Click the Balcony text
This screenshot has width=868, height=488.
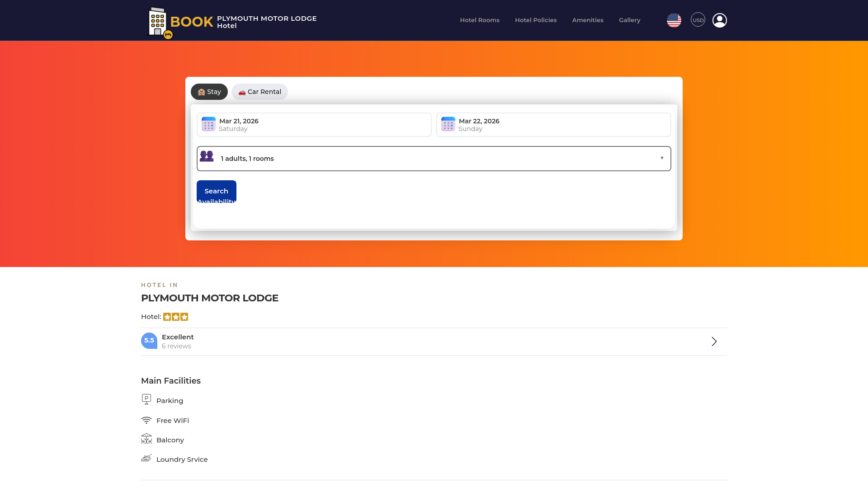(170, 440)
